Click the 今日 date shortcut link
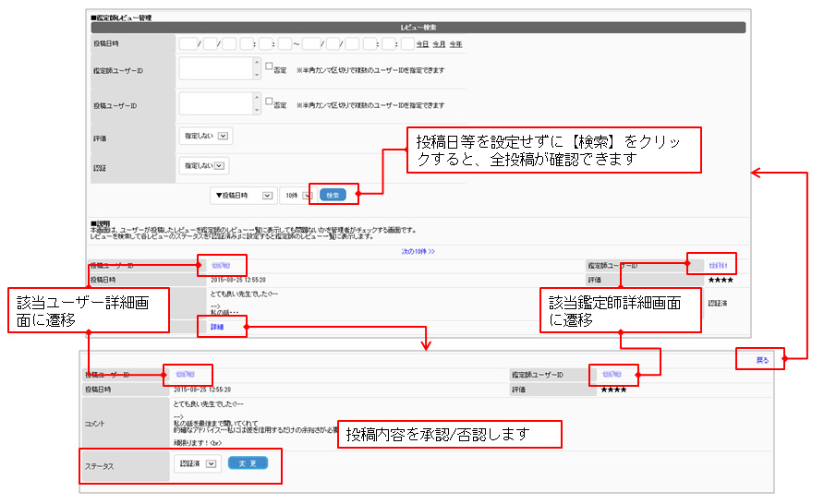The height and width of the screenshot is (504, 824). tap(422, 44)
